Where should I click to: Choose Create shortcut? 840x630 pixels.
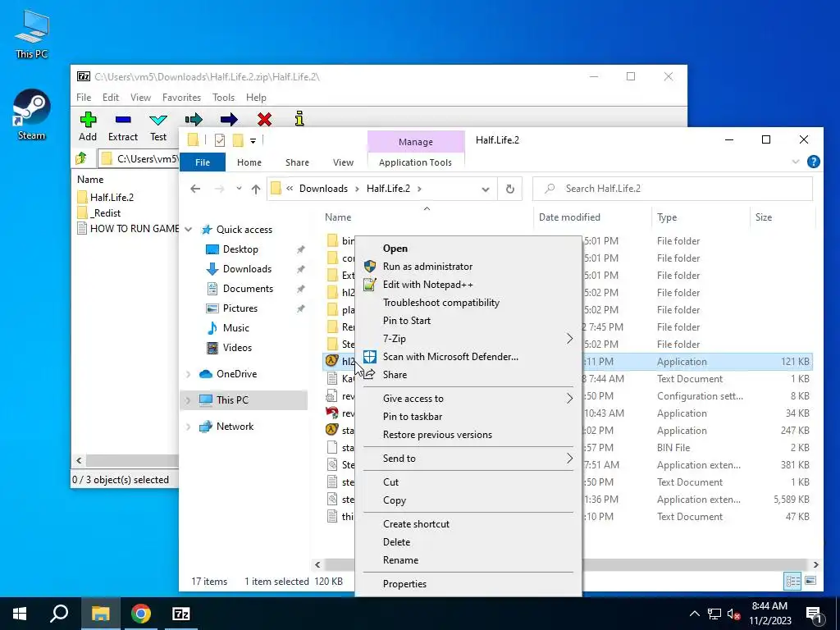pos(468,524)
